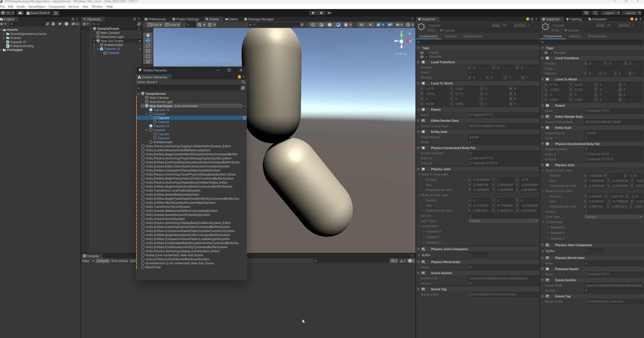Open the GameObject menu
644x338 pixels.
pyautogui.click(x=37, y=6)
